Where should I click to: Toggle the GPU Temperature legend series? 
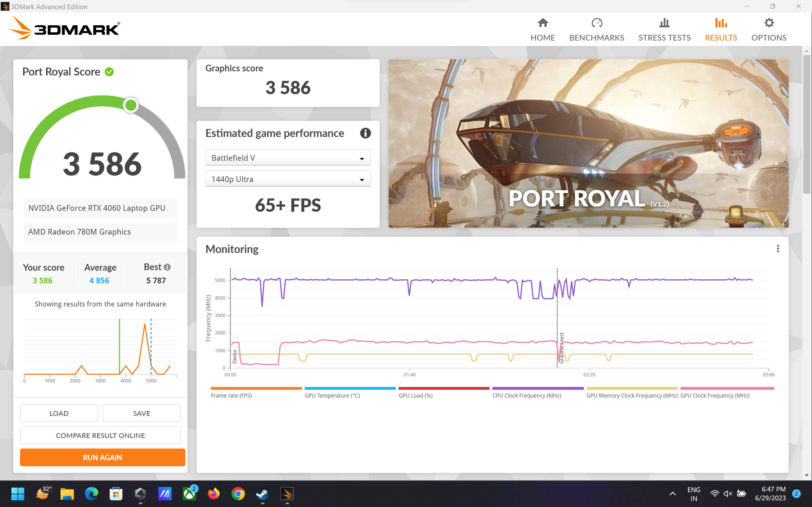click(332, 395)
